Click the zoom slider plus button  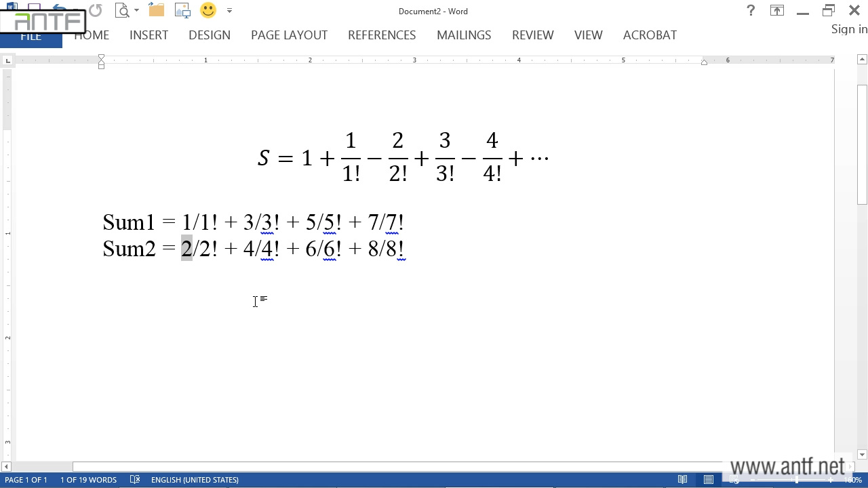831,480
